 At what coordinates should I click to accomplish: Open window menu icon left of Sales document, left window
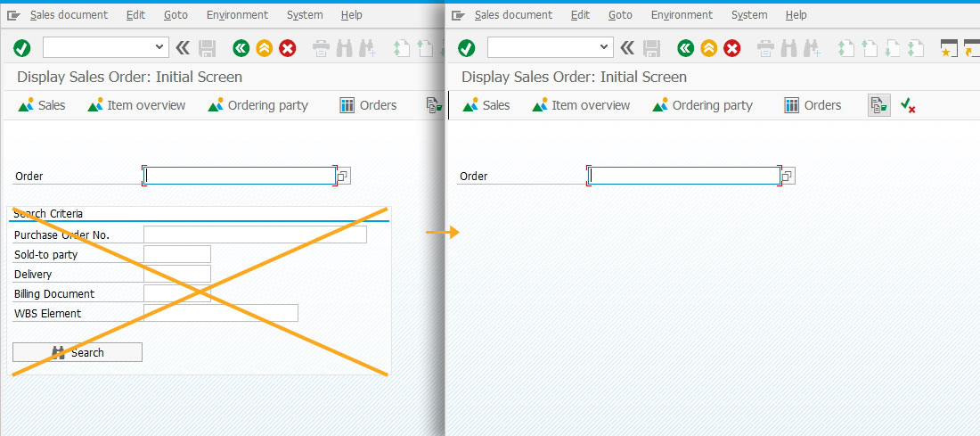13,15
